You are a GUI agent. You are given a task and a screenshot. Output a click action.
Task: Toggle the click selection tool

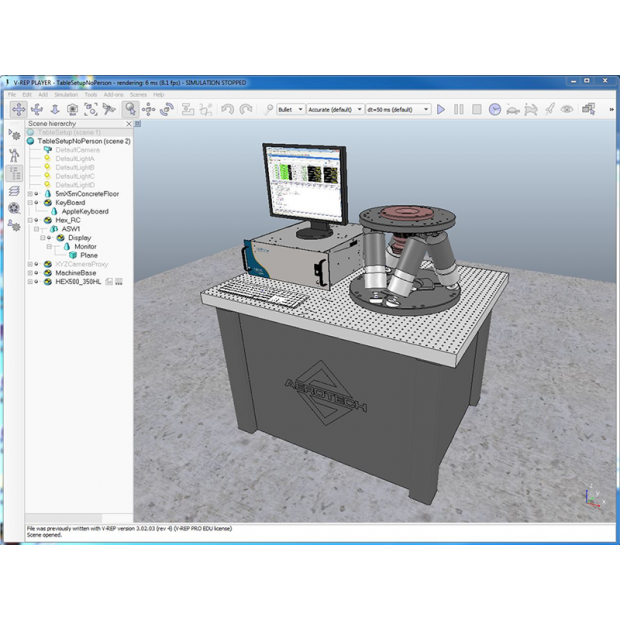[x=131, y=109]
